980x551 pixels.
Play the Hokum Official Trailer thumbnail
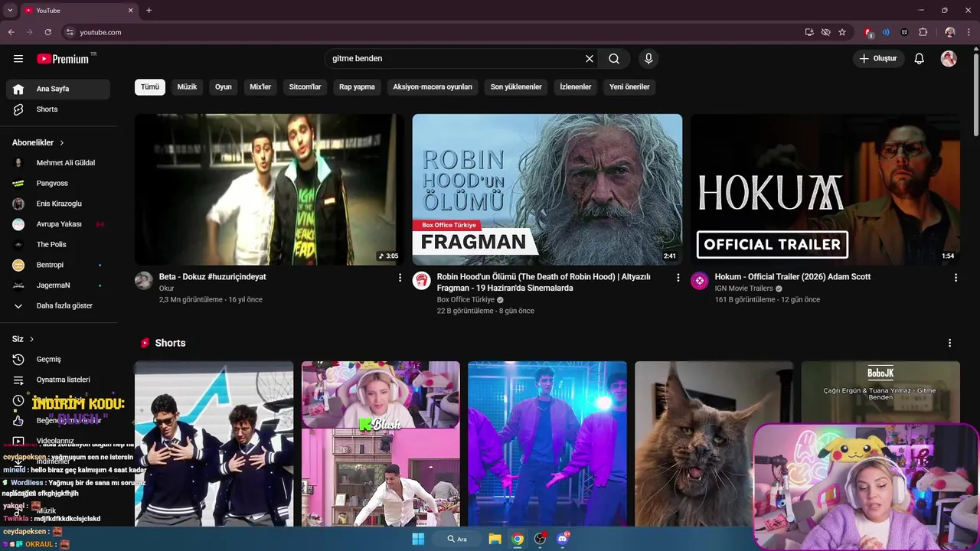point(825,190)
